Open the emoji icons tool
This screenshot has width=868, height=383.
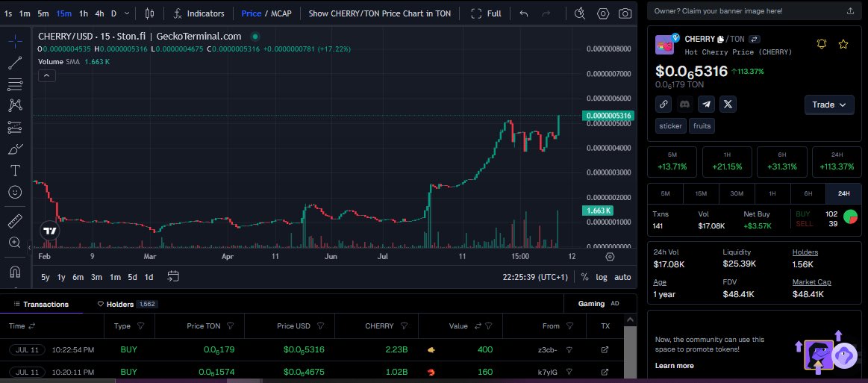(15, 192)
